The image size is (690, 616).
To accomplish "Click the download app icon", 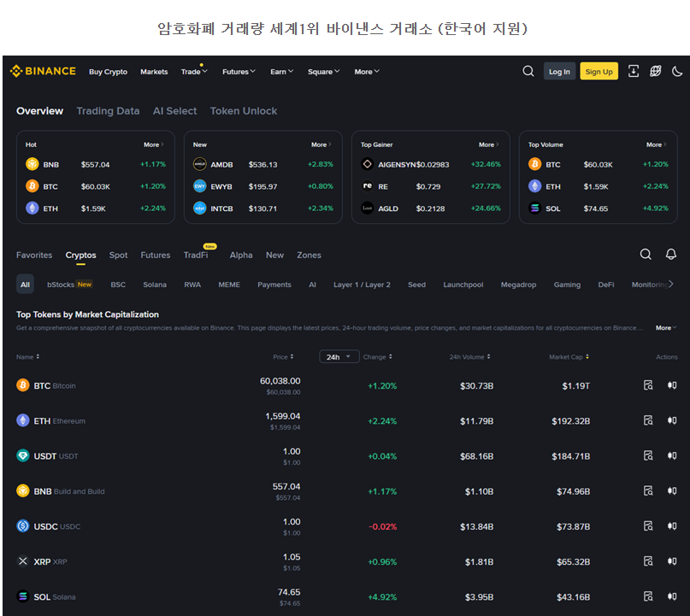I will coord(634,71).
